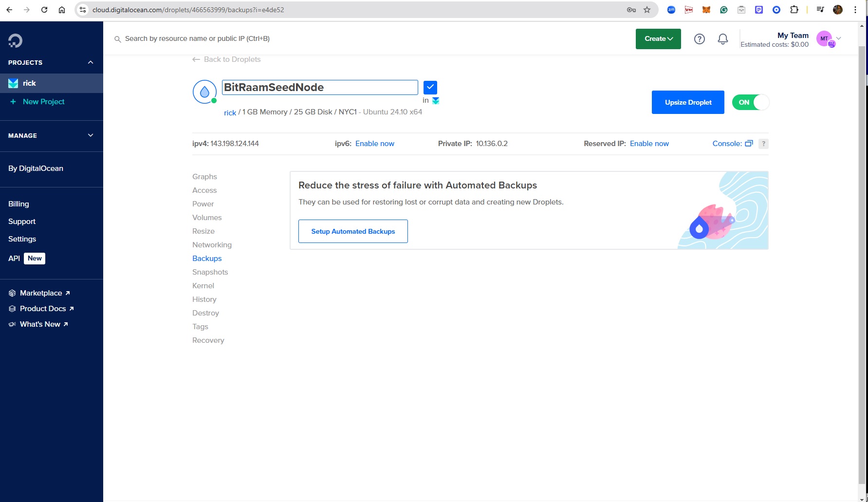Click the project icon next to 'in'
This screenshot has height=502, width=868.
436,100
